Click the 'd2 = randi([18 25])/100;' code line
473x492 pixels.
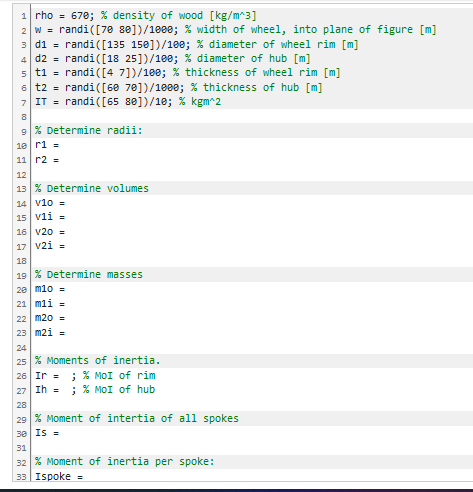(x=106, y=59)
